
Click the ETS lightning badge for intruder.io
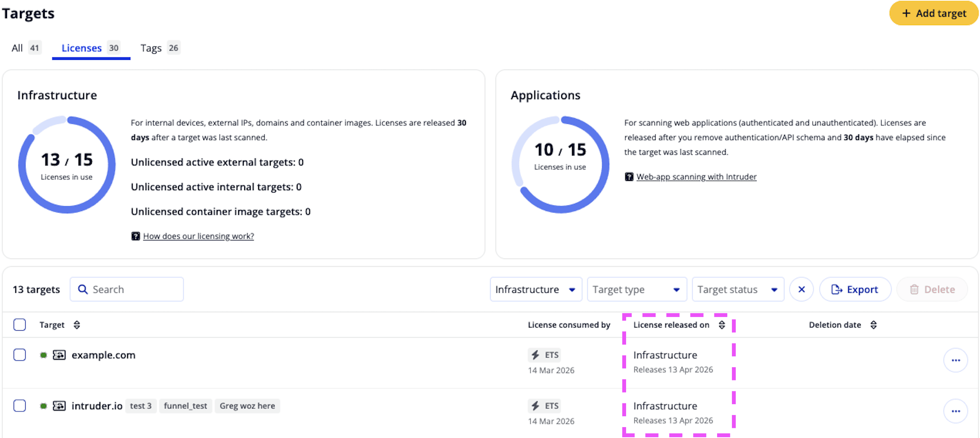544,406
